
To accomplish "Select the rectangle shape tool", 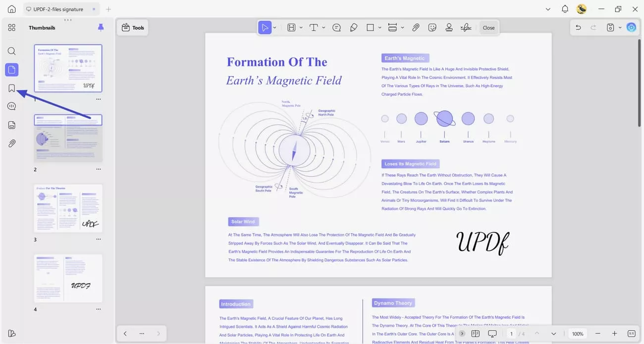I will click(x=370, y=28).
